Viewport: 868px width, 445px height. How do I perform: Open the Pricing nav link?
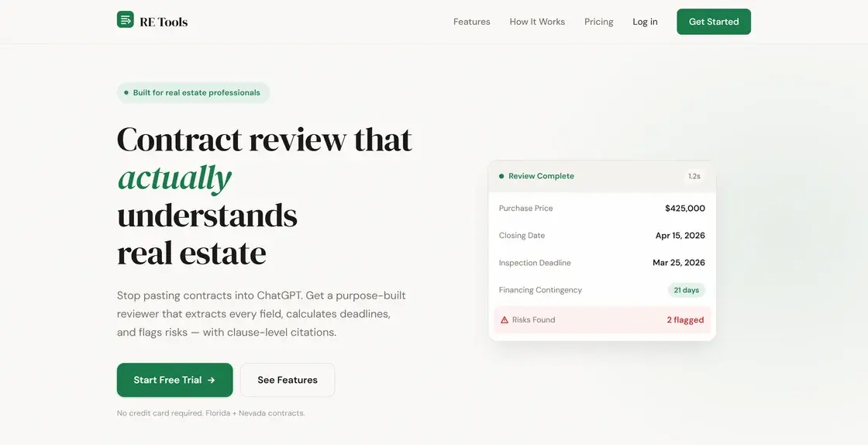598,22
